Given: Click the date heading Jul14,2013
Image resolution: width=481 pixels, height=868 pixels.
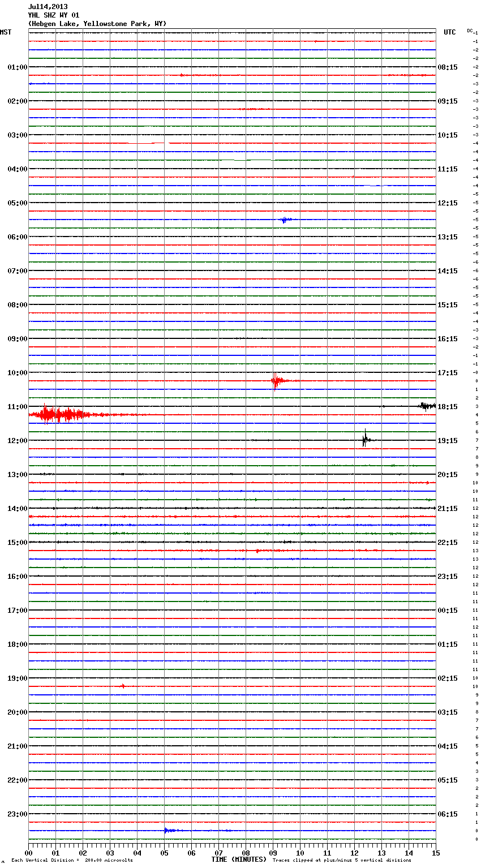Looking at the screenshot, I should (48, 7).
